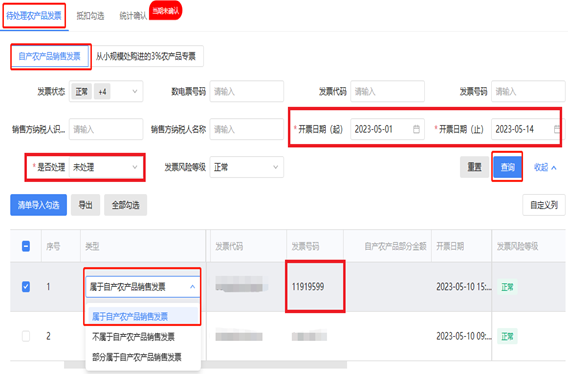Switch to the 抵扣勾选 tab
Viewport: 568px width, 374px height.
pos(90,16)
